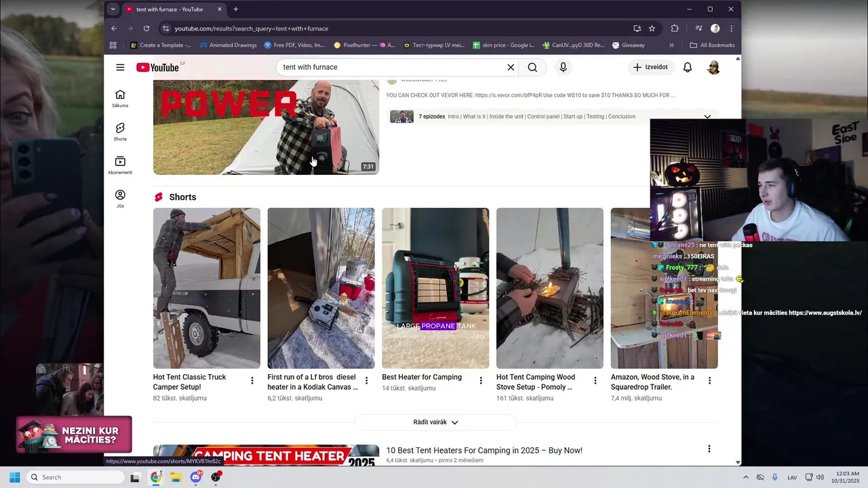
Task: Open options for Lf bros diesel heater short
Action: [x=367, y=381]
